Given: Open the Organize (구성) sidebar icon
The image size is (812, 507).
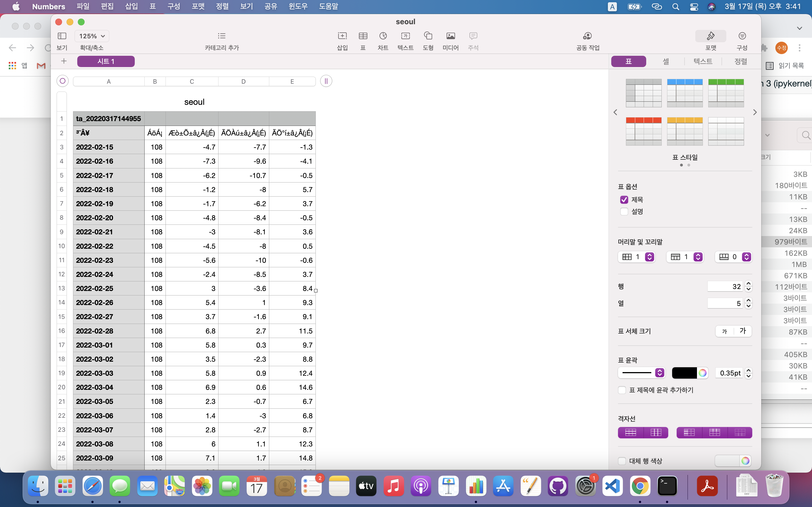Looking at the screenshot, I should coord(742,36).
